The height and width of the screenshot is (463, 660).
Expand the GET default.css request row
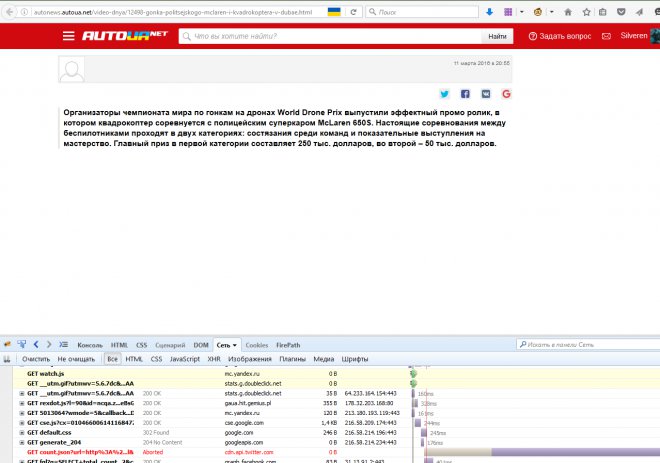tap(22, 433)
